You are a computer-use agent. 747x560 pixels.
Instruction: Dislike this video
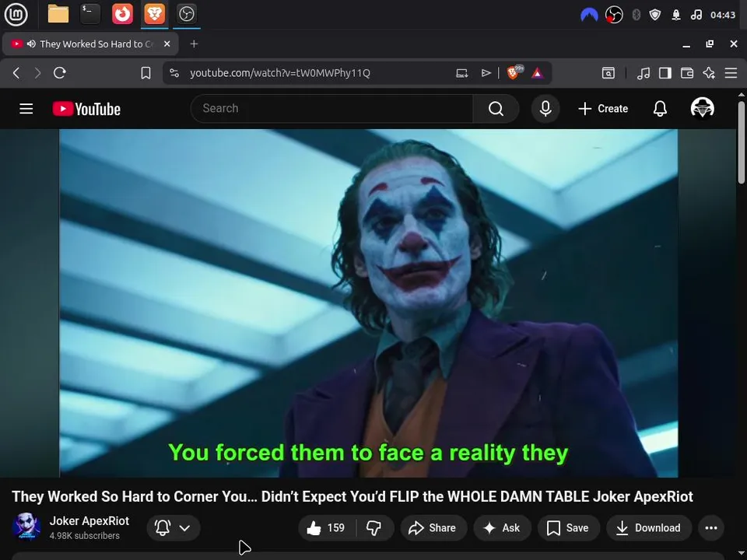tap(374, 527)
